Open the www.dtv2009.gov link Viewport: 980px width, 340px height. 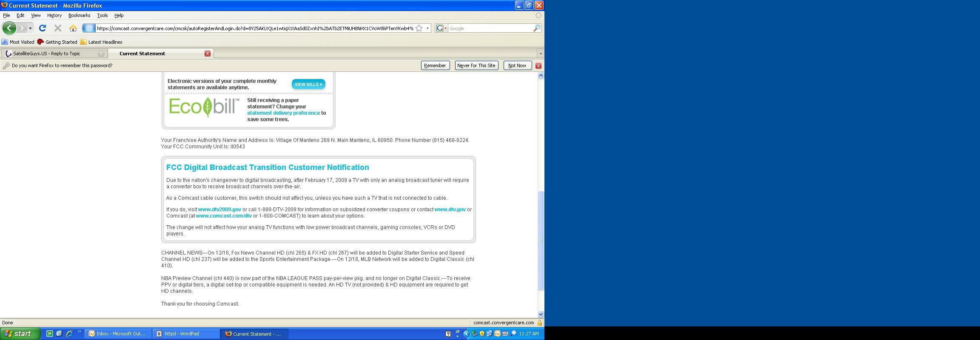point(219,210)
